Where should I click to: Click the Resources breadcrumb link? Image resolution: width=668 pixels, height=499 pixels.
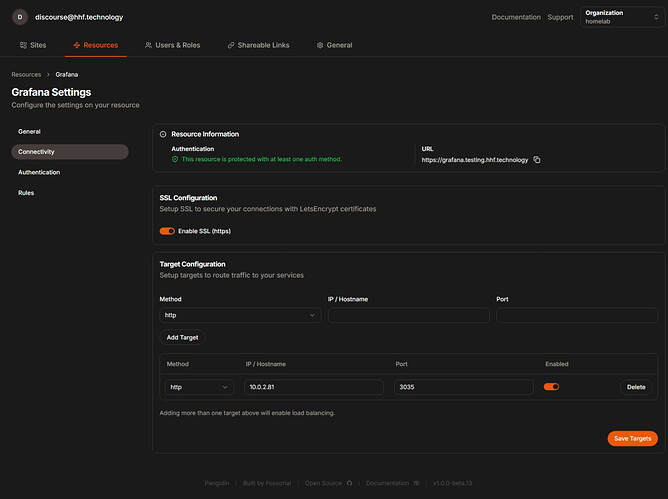26,75
